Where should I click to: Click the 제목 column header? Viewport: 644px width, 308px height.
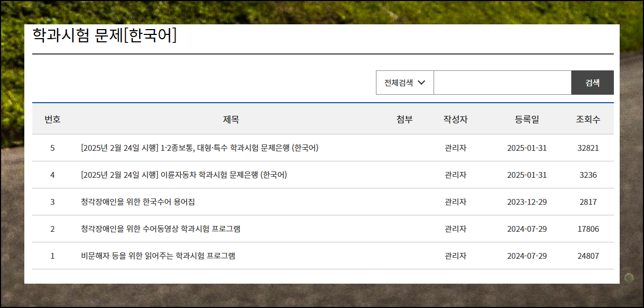[x=231, y=119]
